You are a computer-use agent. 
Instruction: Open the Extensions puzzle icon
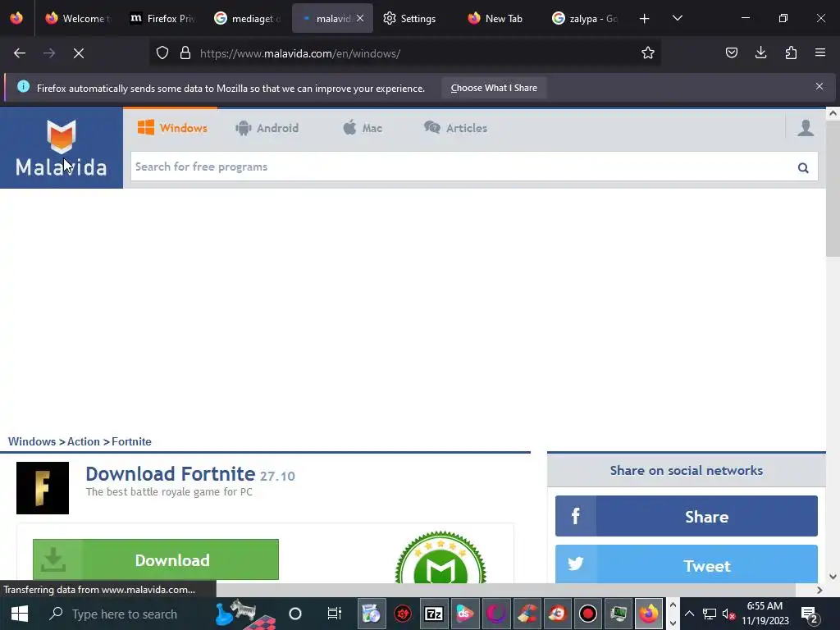791,53
